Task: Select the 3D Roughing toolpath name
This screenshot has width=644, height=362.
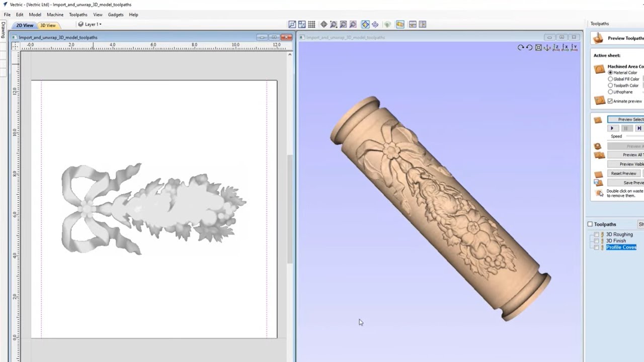Action: click(619, 234)
